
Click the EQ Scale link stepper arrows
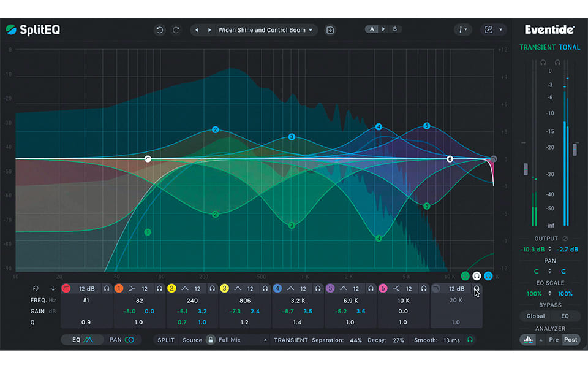click(x=550, y=293)
